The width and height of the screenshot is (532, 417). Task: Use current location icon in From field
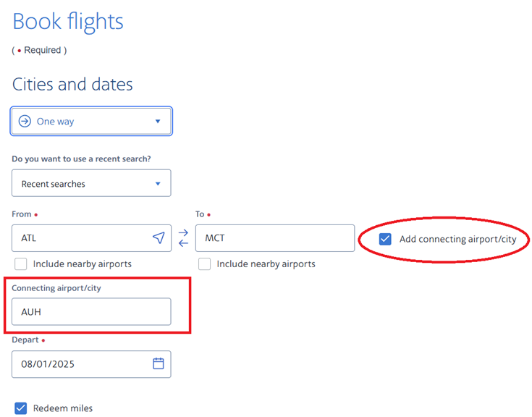click(x=159, y=238)
